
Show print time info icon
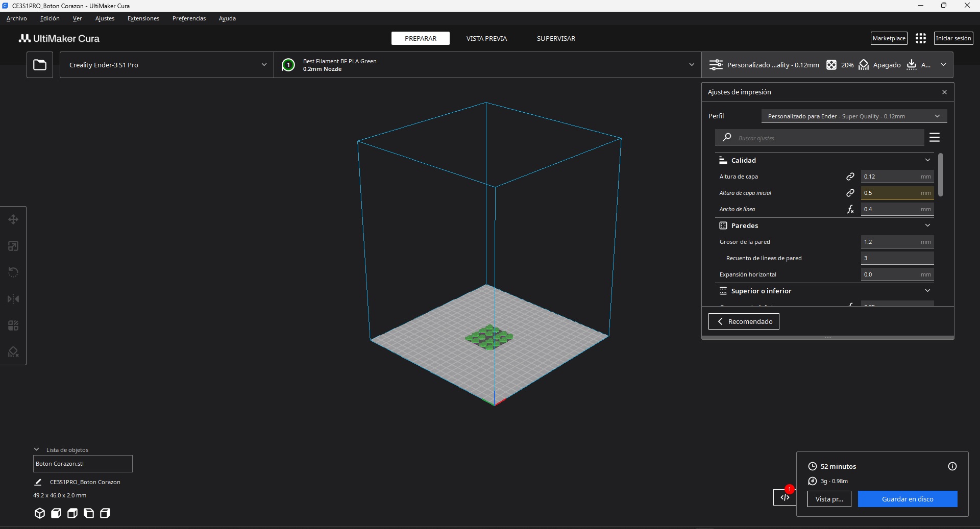pos(952,466)
